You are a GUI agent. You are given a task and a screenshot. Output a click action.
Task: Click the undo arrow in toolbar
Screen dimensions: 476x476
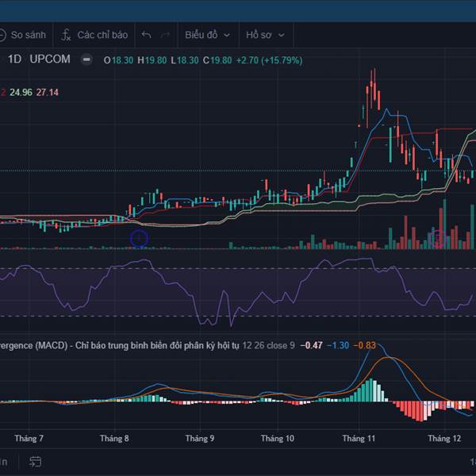tap(146, 35)
